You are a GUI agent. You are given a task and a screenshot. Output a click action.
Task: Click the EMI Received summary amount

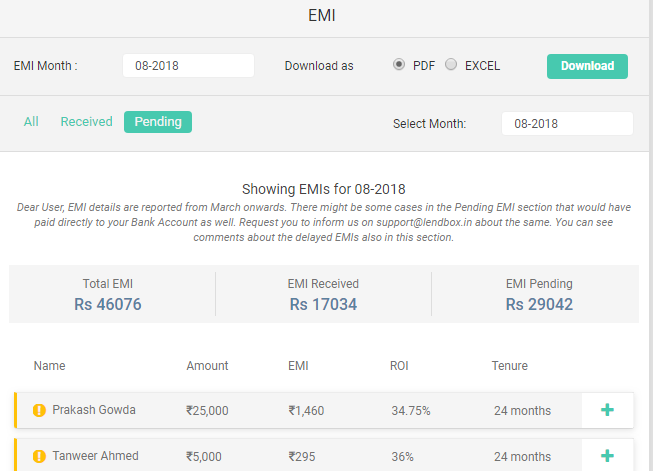[x=323, y=304]
